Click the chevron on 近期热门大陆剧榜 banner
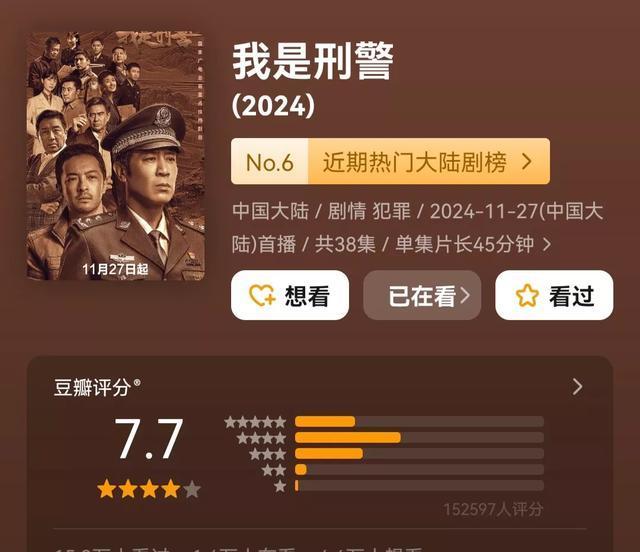This screenshot has height=552, width=640. tap(527, 162)
